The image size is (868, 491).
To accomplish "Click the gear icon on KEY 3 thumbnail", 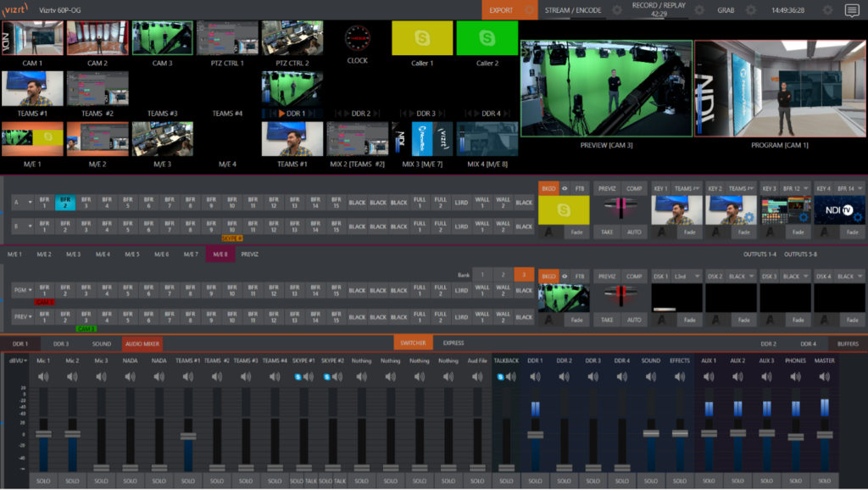I will [x=804, y=217].
